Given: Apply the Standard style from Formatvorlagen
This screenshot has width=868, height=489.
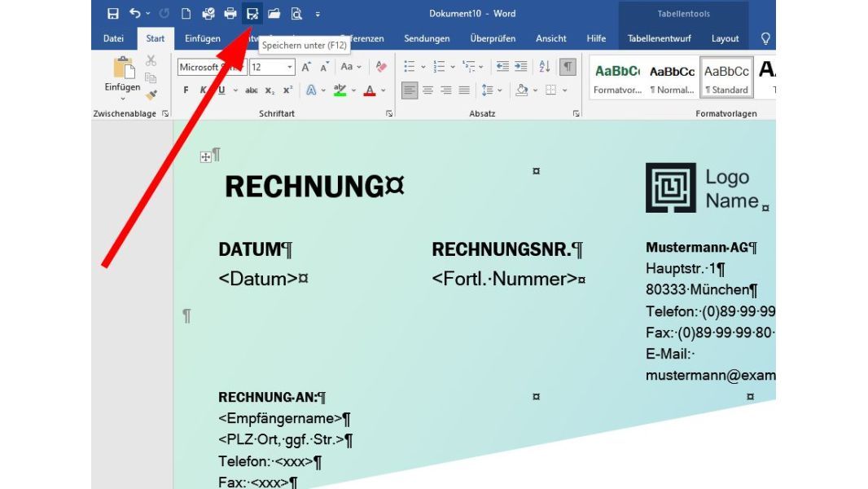Looking at the screenshot, I should [726, 78].
